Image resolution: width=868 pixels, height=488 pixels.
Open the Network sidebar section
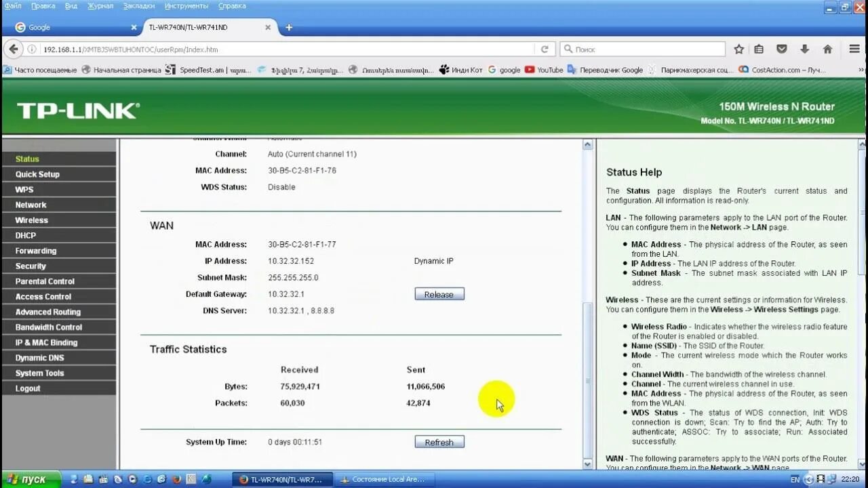pyautogui.click(x=59, y=205)
